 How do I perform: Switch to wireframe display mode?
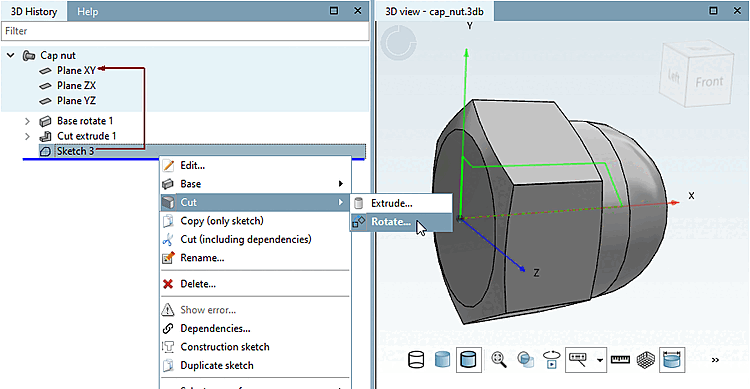coord(416,360)
